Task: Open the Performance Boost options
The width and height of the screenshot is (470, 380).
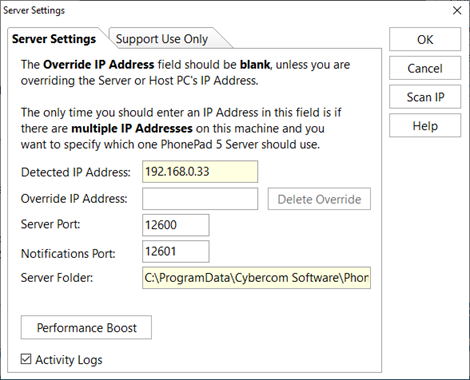Action: 86,327
